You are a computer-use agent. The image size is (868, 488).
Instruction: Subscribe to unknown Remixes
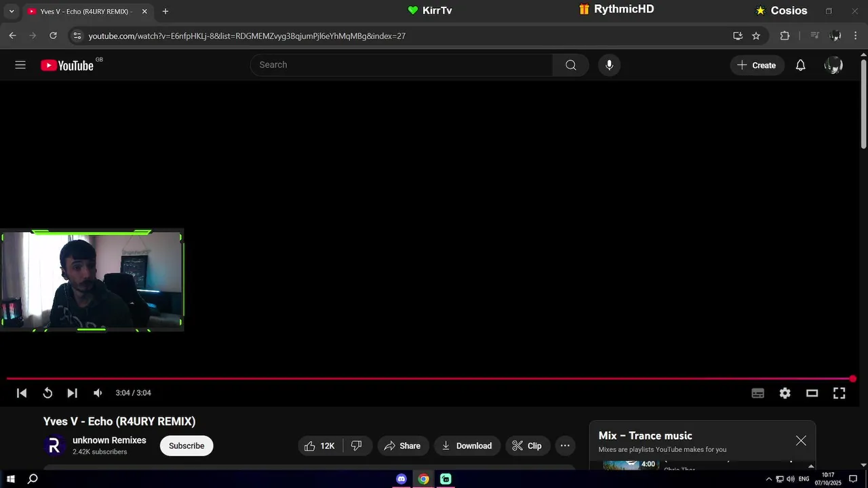pos(186,445)
